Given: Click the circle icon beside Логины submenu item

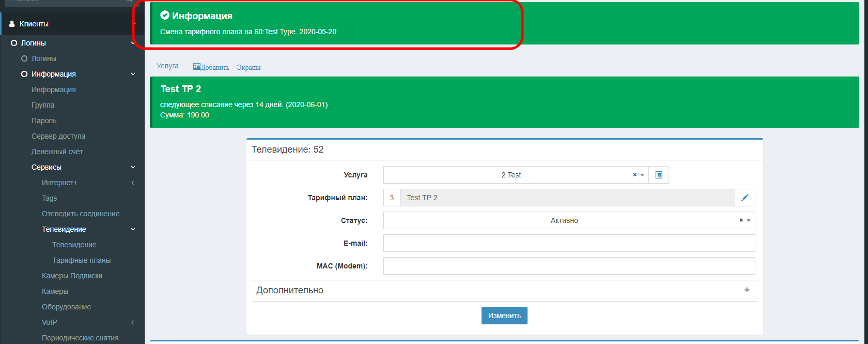Looking at the screenshot, I should point(24,58).
